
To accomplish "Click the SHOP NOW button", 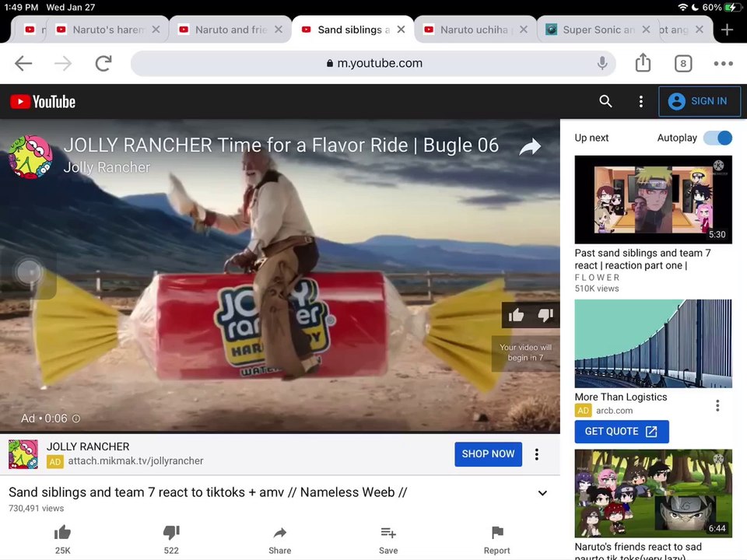I will [x=488, y=453].
